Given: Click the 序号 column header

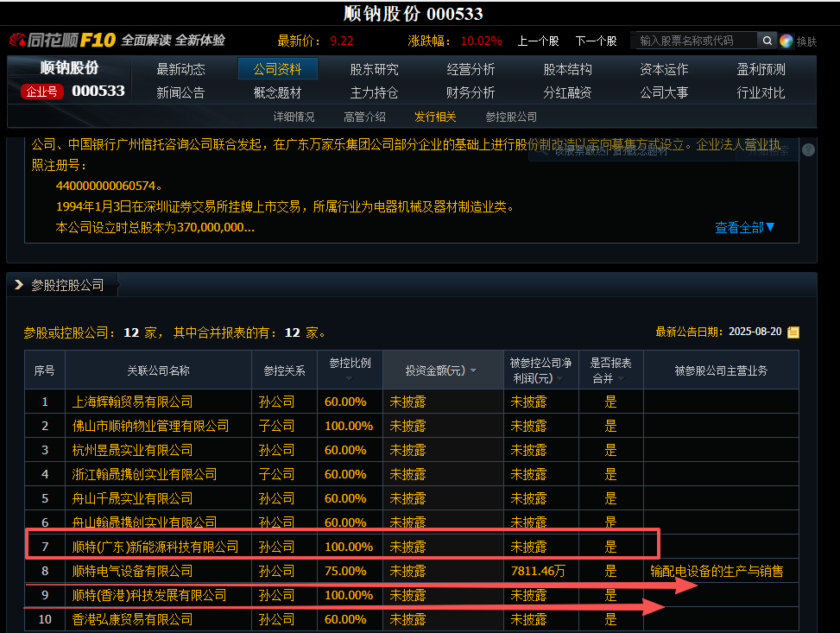Looking at the screenshot, I should (45, 370).
